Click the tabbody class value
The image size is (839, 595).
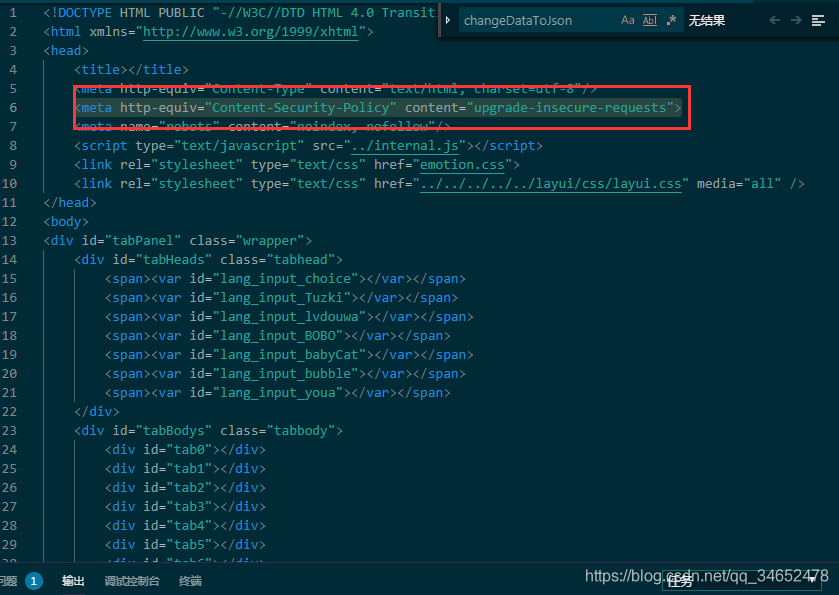[x=301, y=430]
